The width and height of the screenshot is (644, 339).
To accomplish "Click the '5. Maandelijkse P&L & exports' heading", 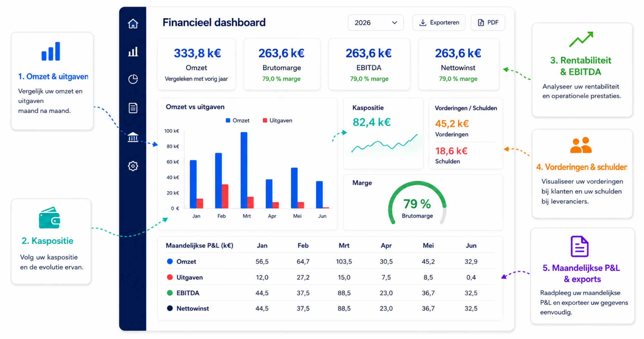I will tap(582, 273).
